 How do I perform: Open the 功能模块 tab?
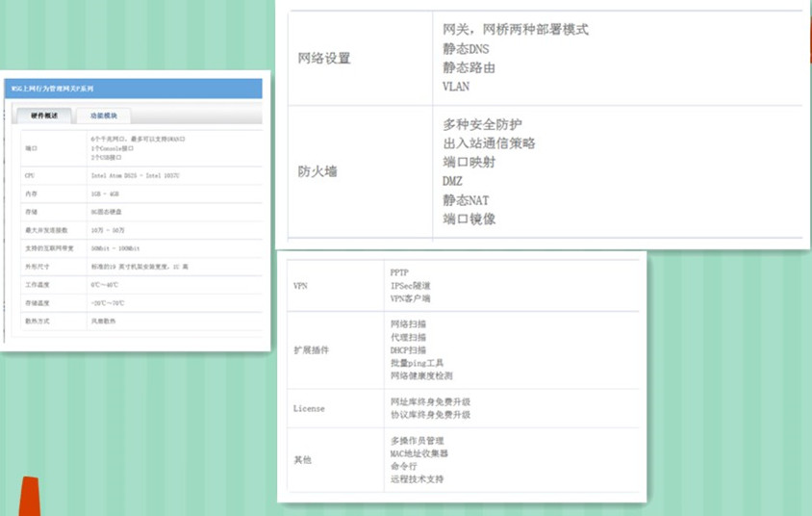pyautogui.click(x=103, y=116)
